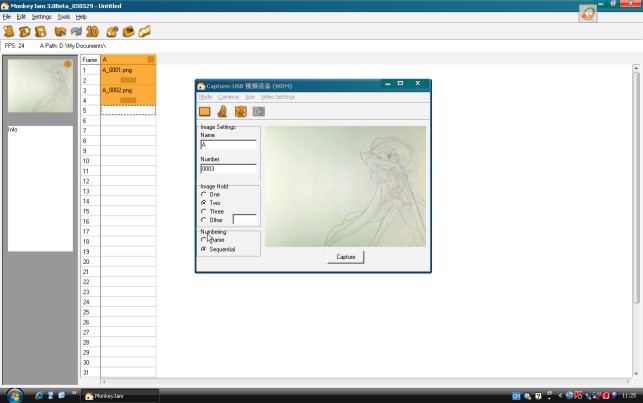This screenshot has width=643, height=403.
Task: Select the "Other" image hold option
Action: pos(212,220)
